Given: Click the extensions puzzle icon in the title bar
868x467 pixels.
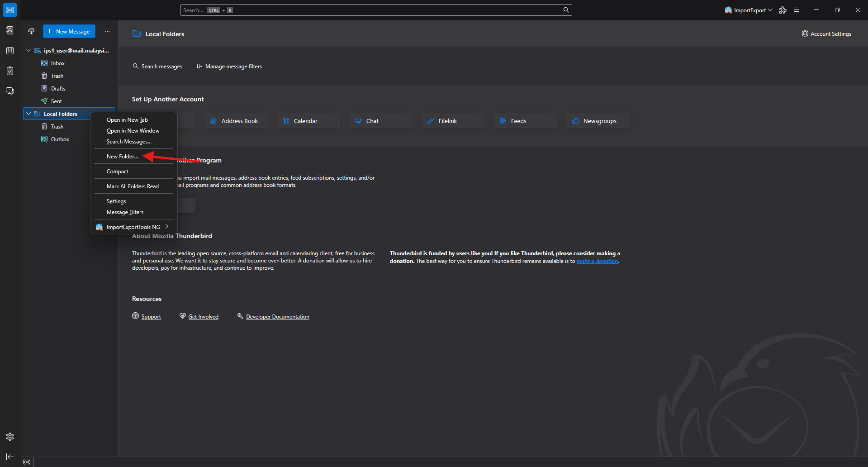Looking at the screenshot, I should (783, 10).
